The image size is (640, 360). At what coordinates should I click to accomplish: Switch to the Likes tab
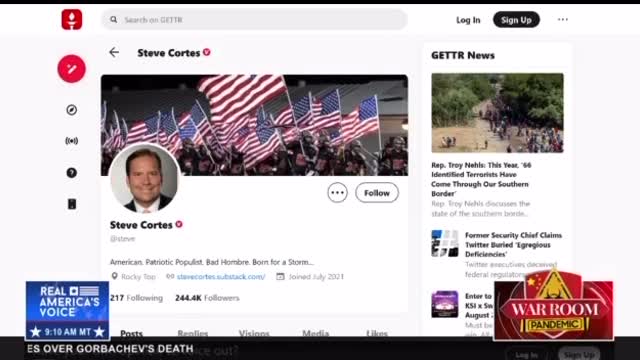click(x=377, y=333)
